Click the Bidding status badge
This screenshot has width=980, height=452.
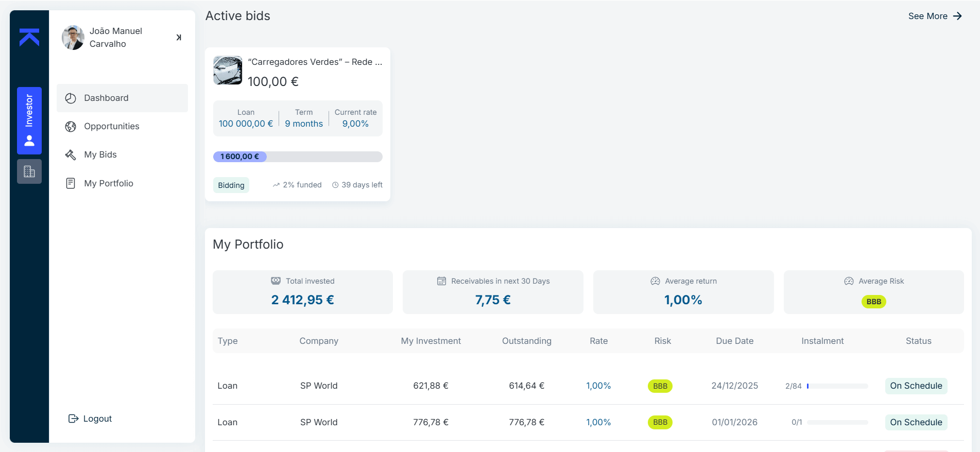tap(231, 185)
